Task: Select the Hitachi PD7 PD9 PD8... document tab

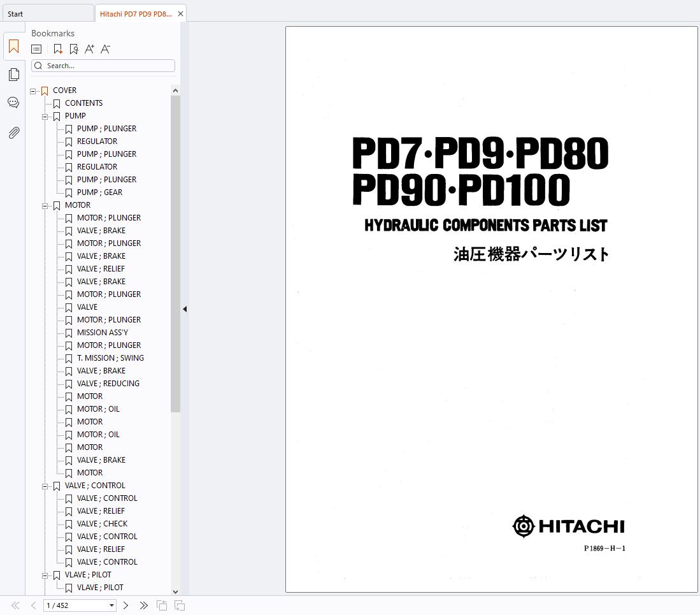Action: [x=136, y=14]
